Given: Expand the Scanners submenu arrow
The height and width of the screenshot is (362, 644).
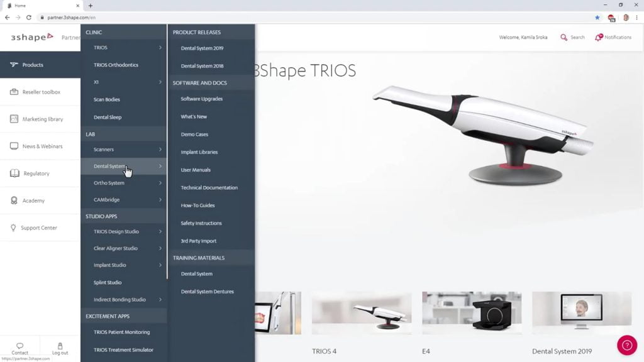Looking at the screenshot, I should pyautogui.click(x=160, y=150).
